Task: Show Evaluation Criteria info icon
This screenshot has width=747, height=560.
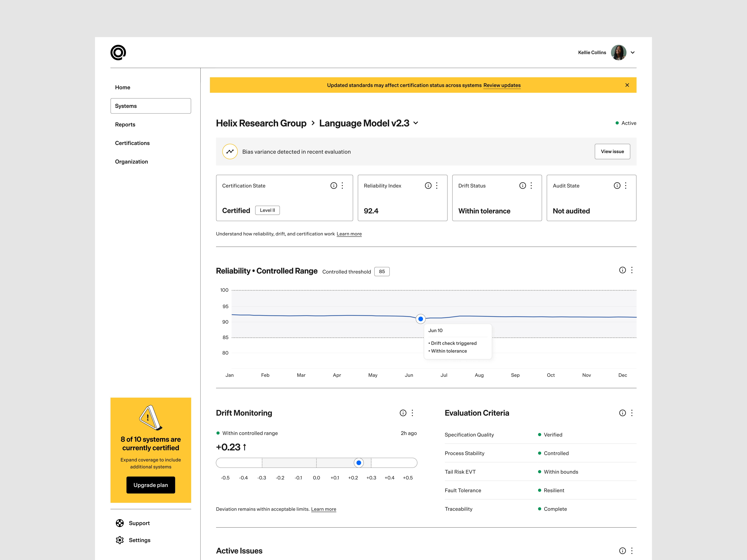Action: click(622, 413)
